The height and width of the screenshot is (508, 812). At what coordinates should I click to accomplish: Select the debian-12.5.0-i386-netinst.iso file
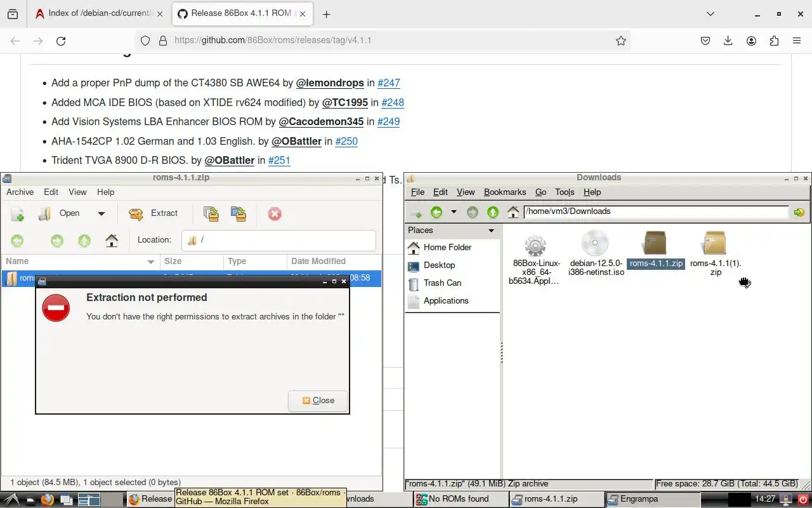(x=596, y=253)
